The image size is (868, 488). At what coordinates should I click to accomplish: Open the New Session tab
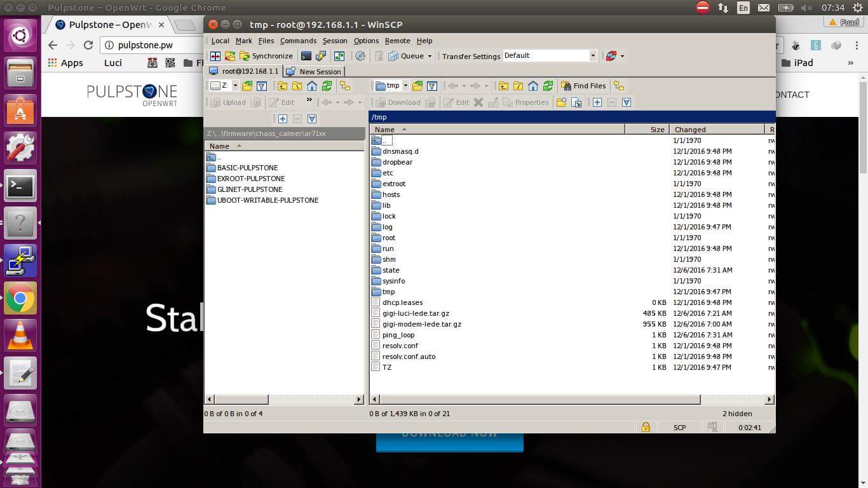click(x=314, y=71)
